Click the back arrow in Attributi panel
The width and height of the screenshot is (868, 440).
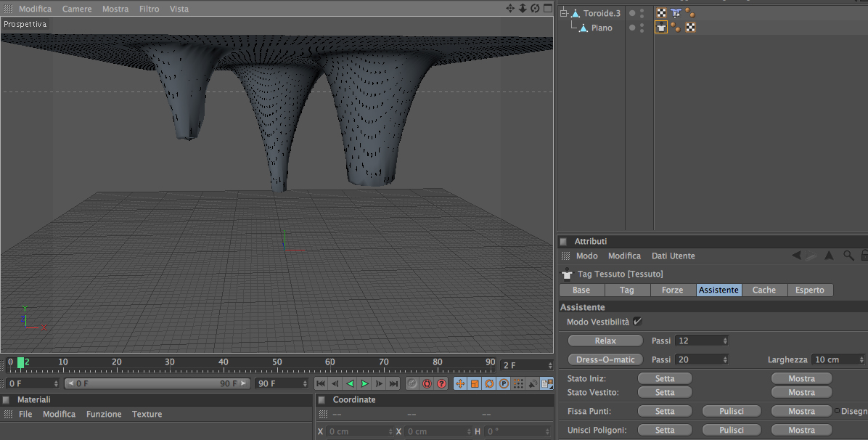pyautogui.click(x=797, y=256)
